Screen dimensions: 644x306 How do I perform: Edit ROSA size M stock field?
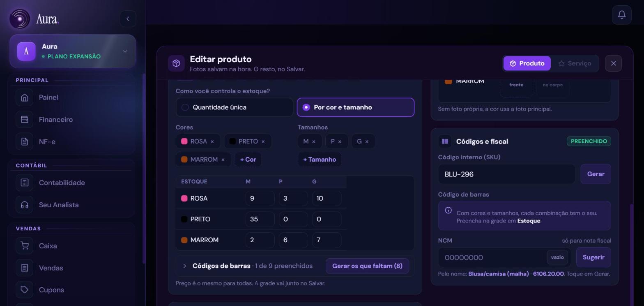[260, 199]
